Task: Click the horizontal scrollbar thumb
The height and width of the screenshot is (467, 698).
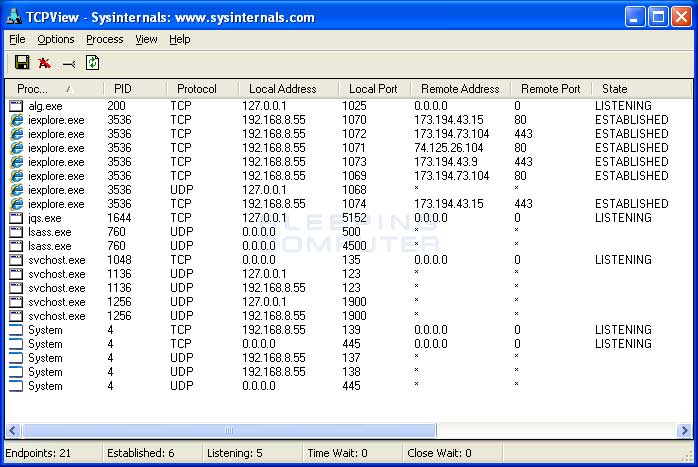Action: coord(229,430)
